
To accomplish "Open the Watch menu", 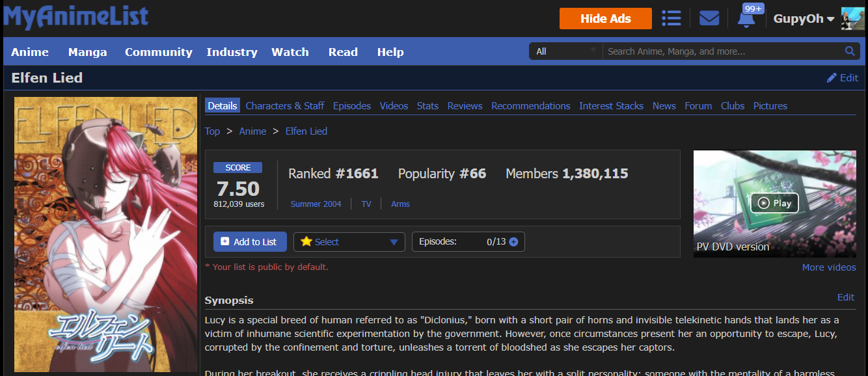I will (290, 52).
